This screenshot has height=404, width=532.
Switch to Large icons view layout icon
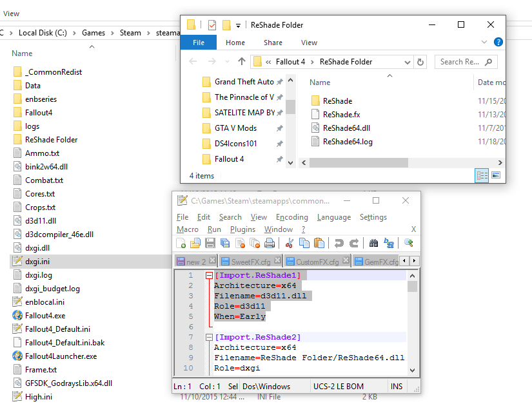coord(496,175)
